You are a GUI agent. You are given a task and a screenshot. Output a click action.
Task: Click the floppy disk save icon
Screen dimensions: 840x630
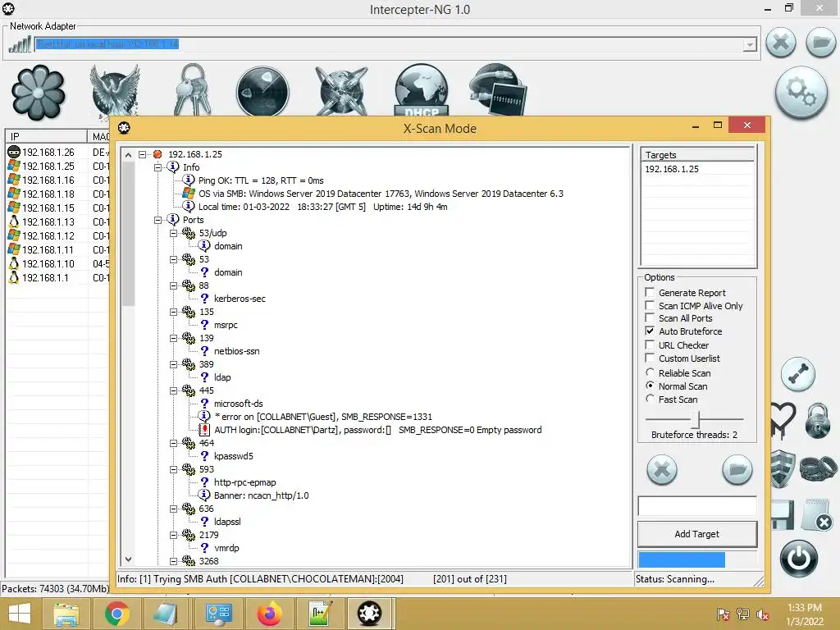coord(783,515)
